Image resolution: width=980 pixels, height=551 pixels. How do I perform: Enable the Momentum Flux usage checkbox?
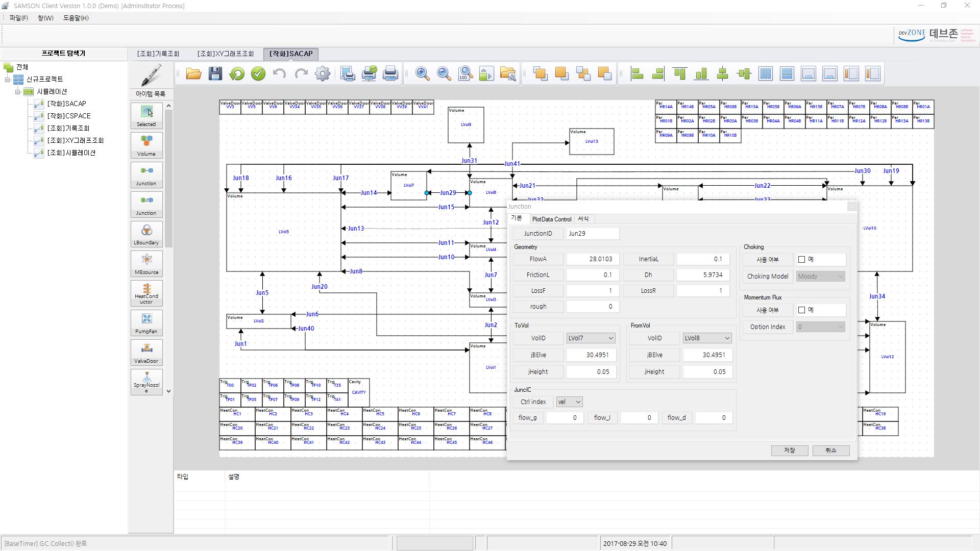point(801,310)
